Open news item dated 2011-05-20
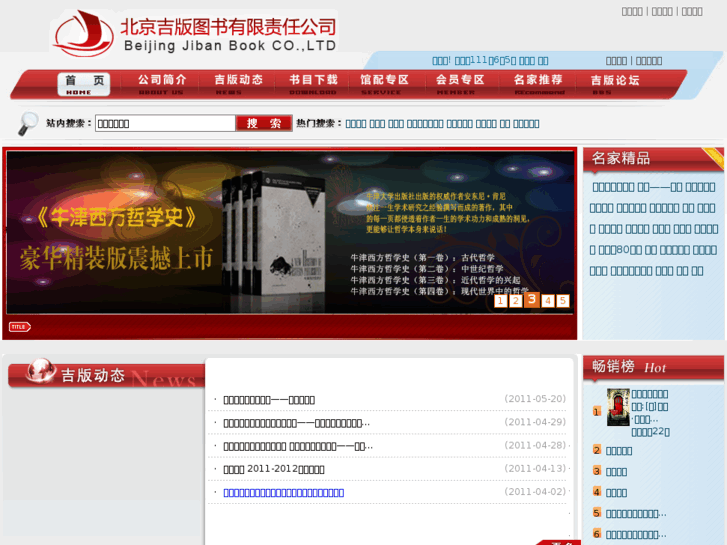This screenshot has width=727, height=545. [269, 400]
